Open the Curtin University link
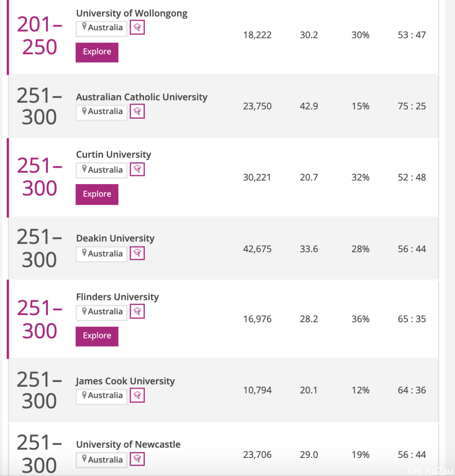455x476 pixels. [x=113, y=155]
